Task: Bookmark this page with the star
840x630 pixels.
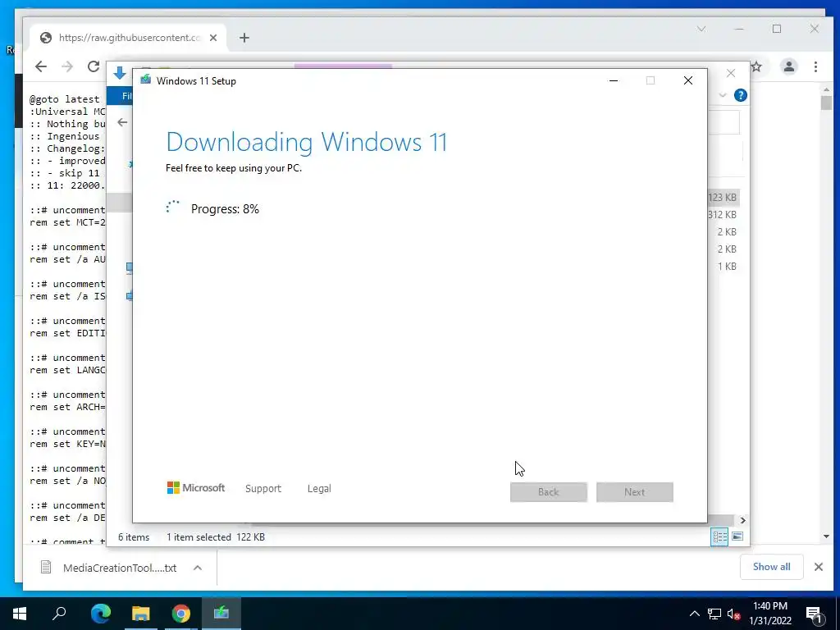Action: click(756, 66)
